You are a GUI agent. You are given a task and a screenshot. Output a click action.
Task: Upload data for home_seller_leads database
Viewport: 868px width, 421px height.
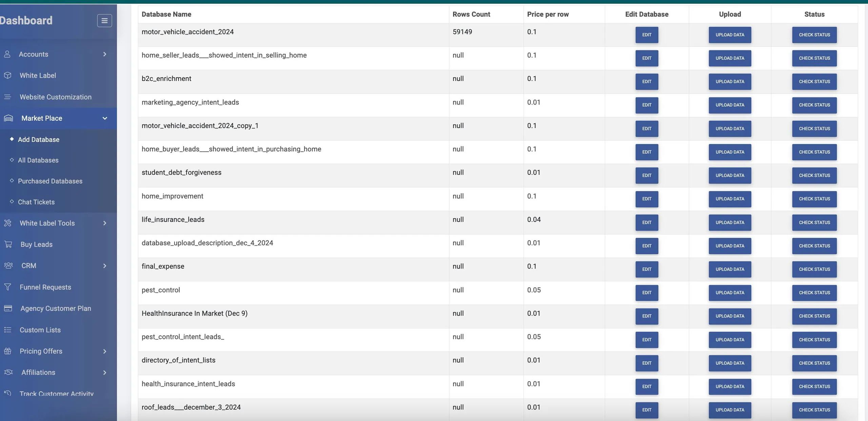(x=730, y=58)
